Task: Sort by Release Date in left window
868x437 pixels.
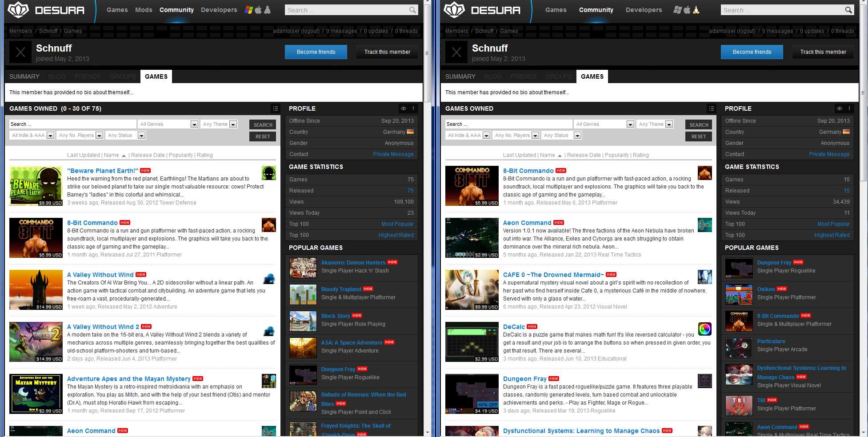Action: coord(148,155)
